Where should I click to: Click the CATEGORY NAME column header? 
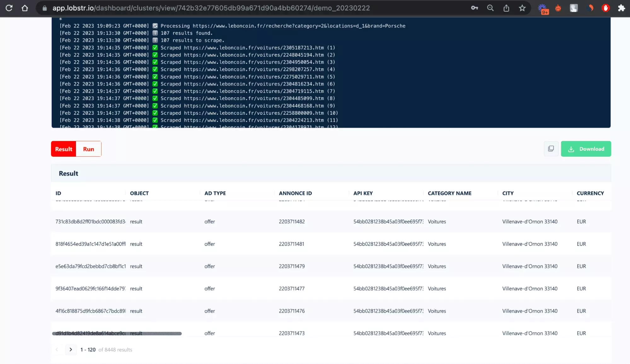pos(449,193)
